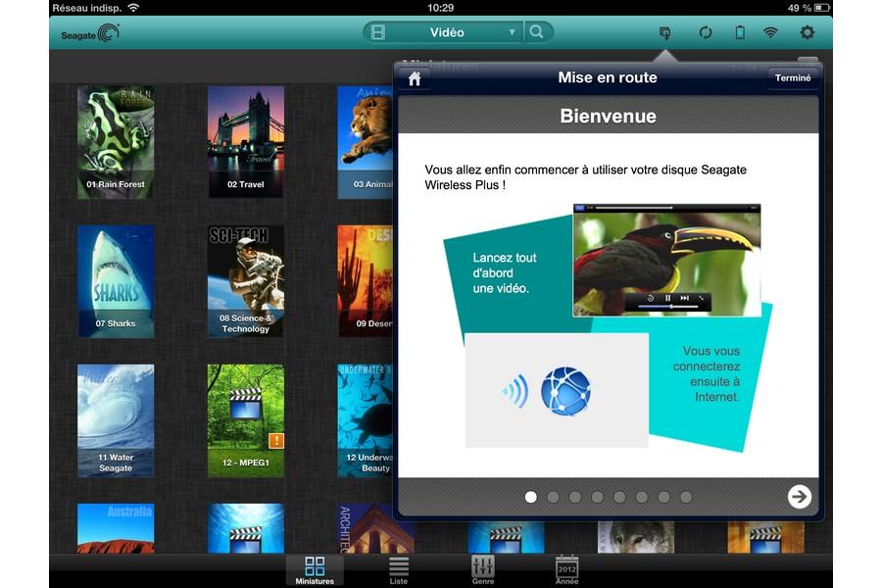Click the filmstrip icon beside Vidéo
This screenshot has height=588, width=882.
pyautogui.click(x=378, y=32)
